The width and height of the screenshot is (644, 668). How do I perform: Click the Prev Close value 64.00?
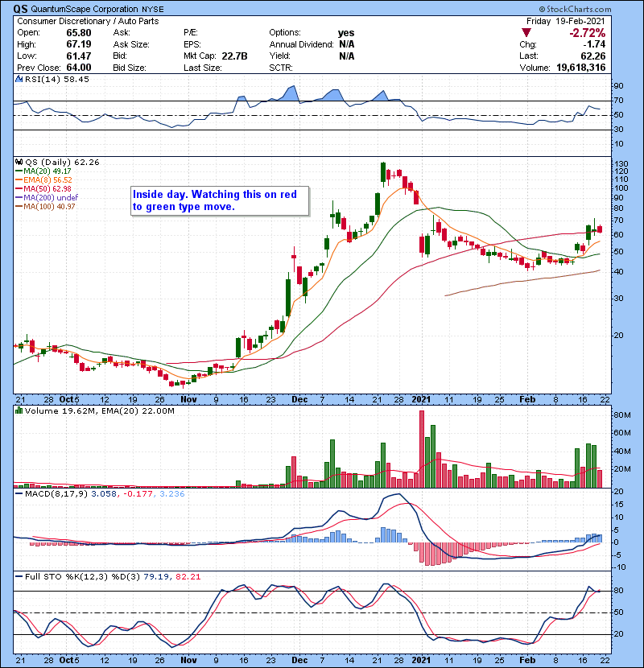(79, 68)
